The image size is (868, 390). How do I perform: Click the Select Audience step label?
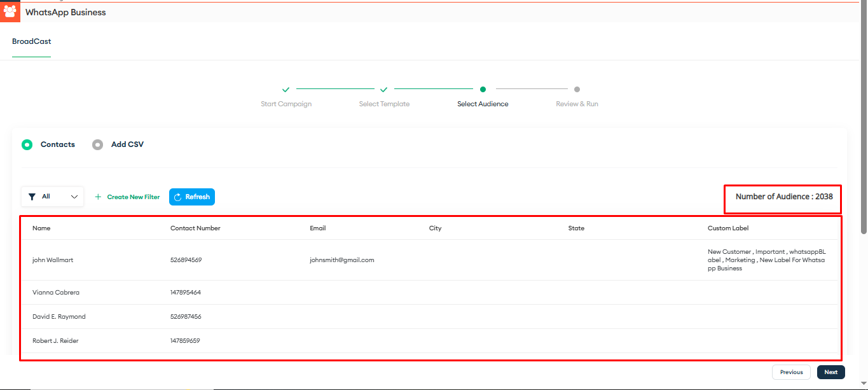[x=483, y=104]
